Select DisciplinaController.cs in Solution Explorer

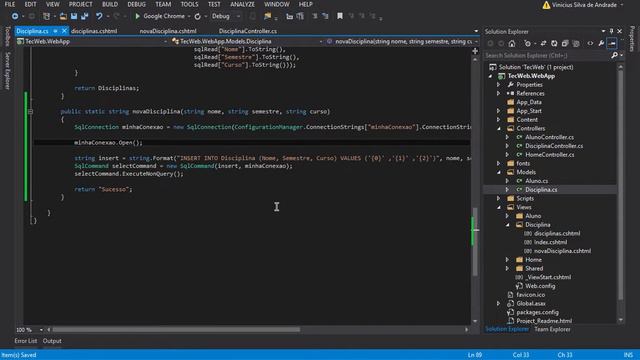pyautogui.click(x=554, y=146)
